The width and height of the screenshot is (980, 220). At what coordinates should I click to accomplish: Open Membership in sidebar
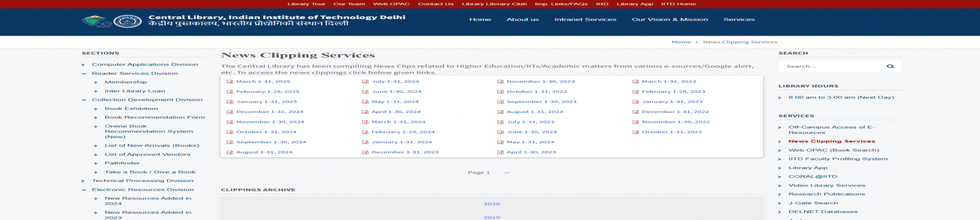pos(126,82)
